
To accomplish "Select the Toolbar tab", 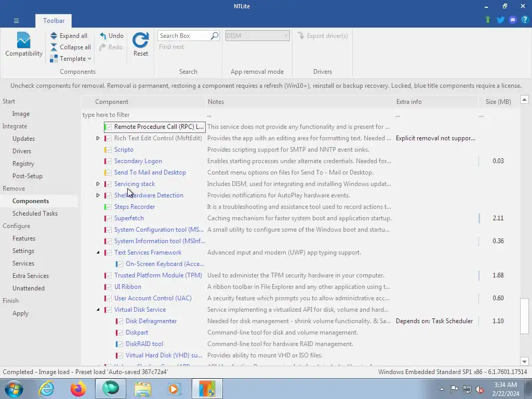I will [54, 21].
